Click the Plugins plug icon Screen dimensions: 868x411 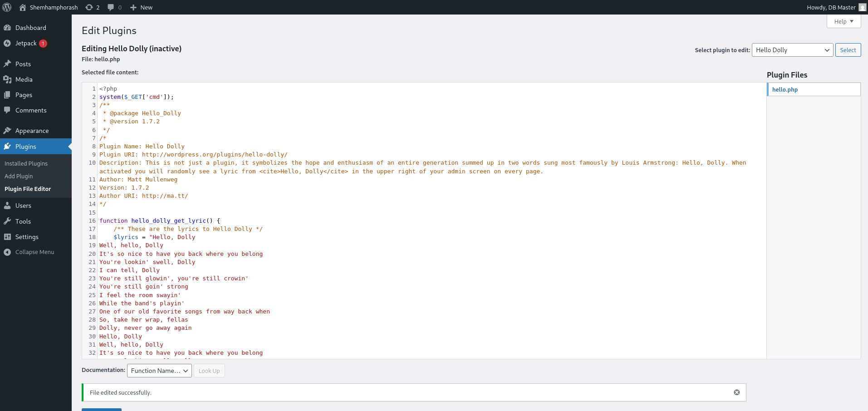[x=7, y=147]
